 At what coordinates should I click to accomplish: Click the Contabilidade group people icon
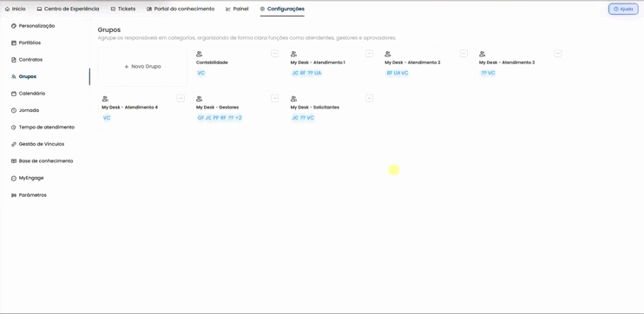[x=200, y=54]
